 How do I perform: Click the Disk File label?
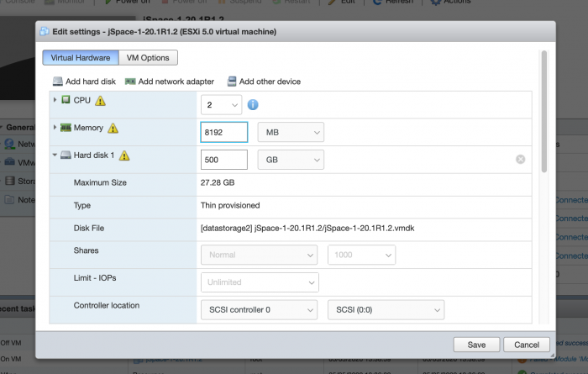click(x=89, y=228)
